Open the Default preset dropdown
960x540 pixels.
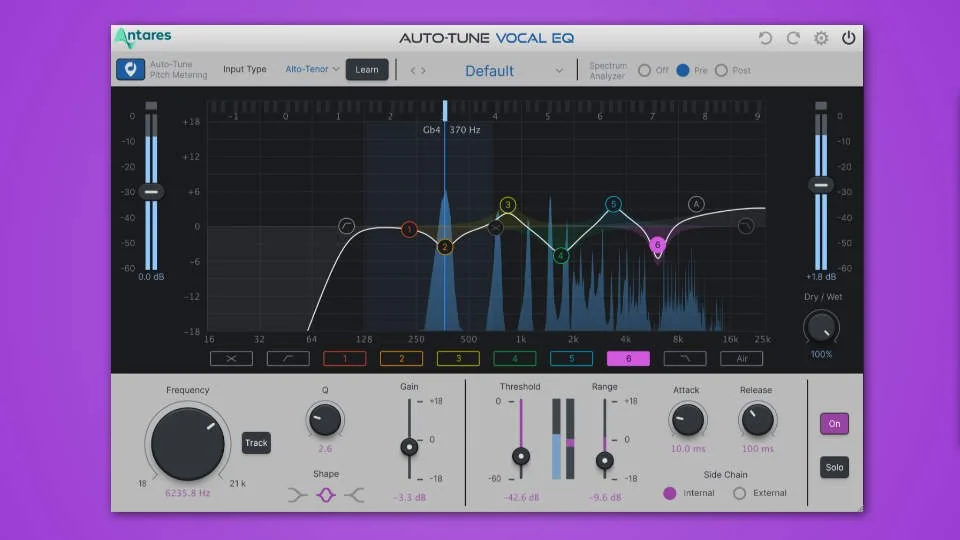coord(513,71)
